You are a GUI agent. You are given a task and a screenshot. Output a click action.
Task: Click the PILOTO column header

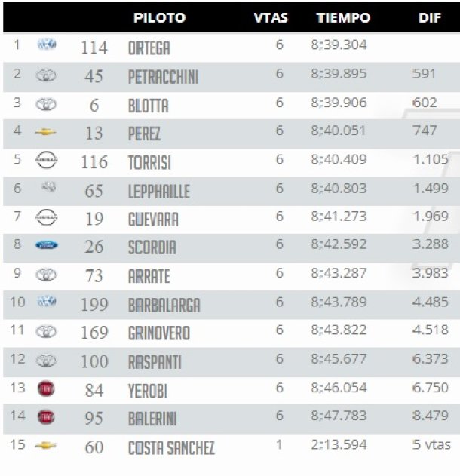pos(160,17)
